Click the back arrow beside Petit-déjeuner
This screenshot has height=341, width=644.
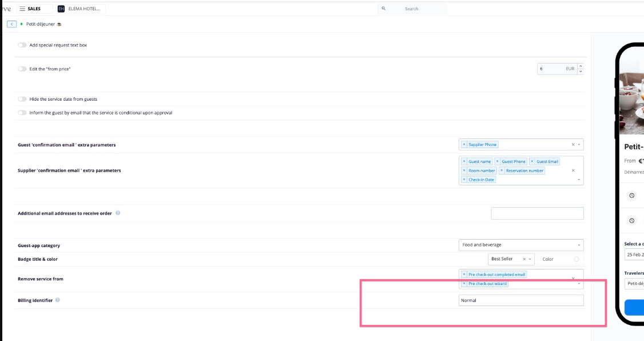pos(11,24)
